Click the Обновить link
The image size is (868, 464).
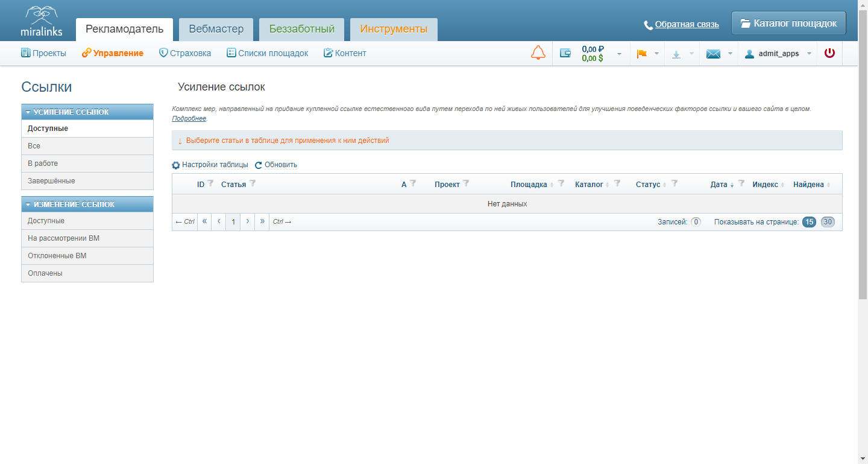(x=281, y=165)
